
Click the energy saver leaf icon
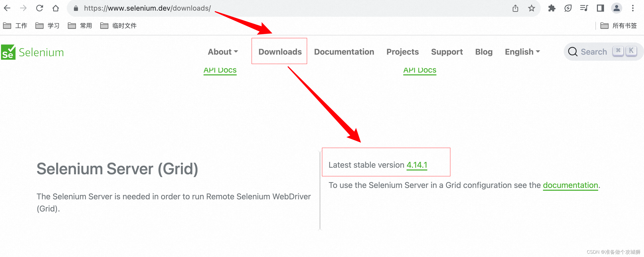tap(568, 8)
